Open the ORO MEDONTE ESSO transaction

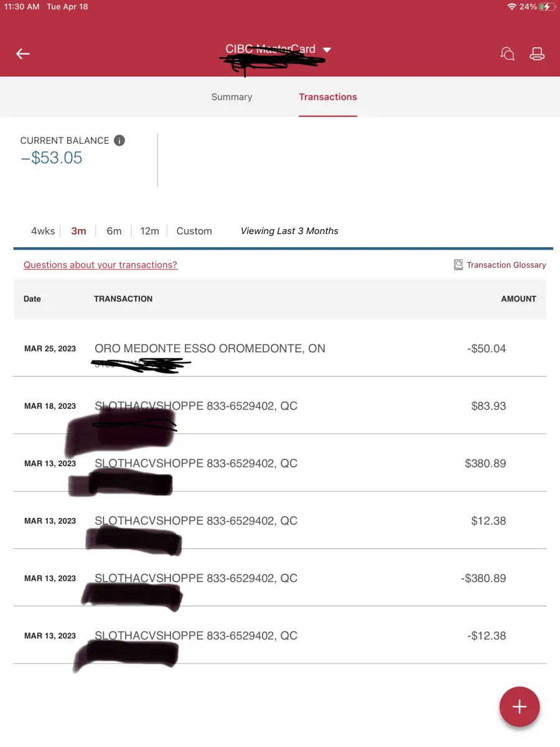click(x=280, y=348)
